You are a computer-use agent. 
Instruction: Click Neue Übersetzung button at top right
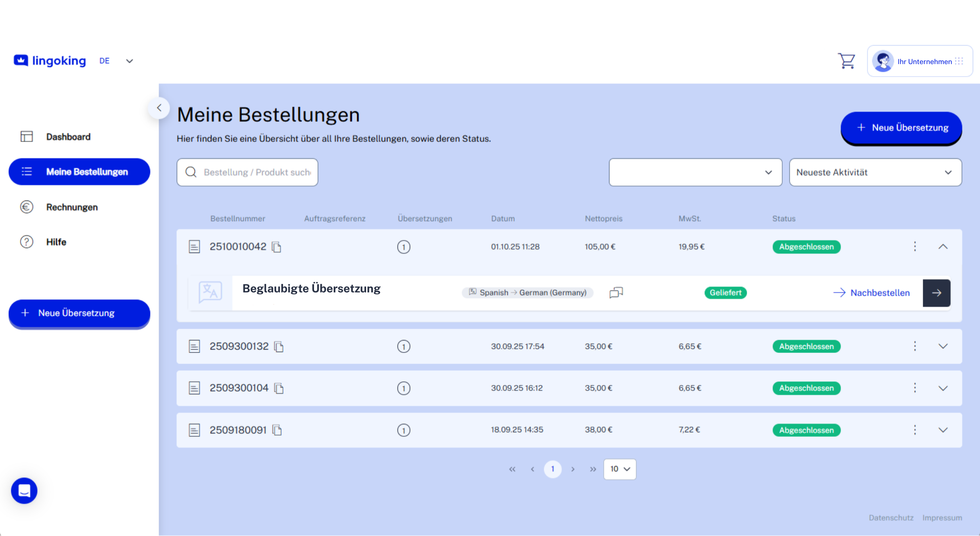[901, 128]
